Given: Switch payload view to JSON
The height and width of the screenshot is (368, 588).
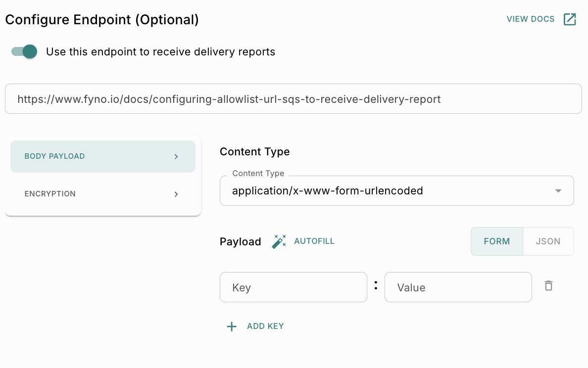Looking at the screenshot, I should 548,241.
